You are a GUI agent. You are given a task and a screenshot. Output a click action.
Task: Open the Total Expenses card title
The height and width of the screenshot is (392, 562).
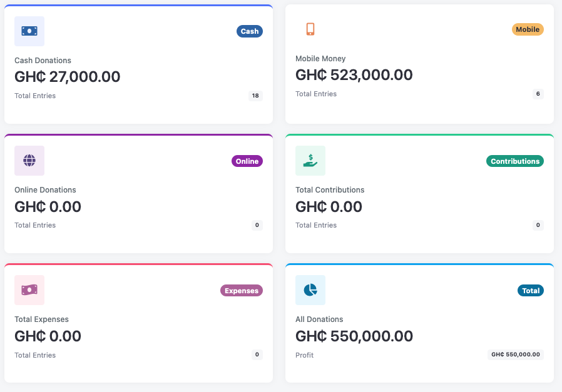[41, 319]
